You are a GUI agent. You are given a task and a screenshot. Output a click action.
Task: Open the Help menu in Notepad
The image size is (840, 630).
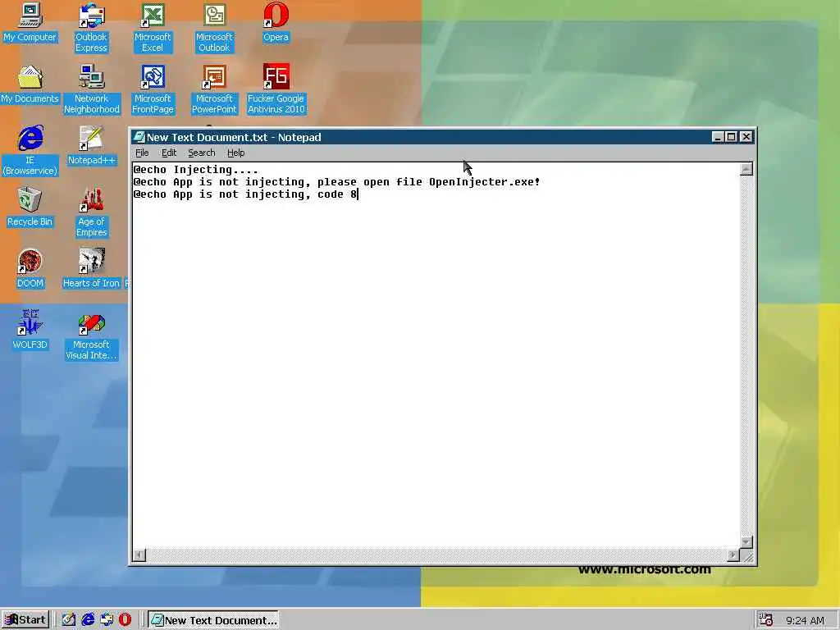click(x=235, y=153)
